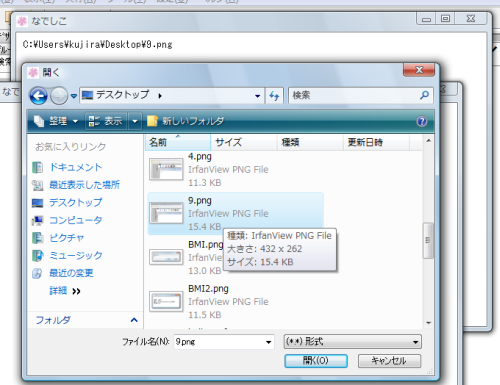
Task: Click the ドキュメント sidebar icon
Action: 38,167
